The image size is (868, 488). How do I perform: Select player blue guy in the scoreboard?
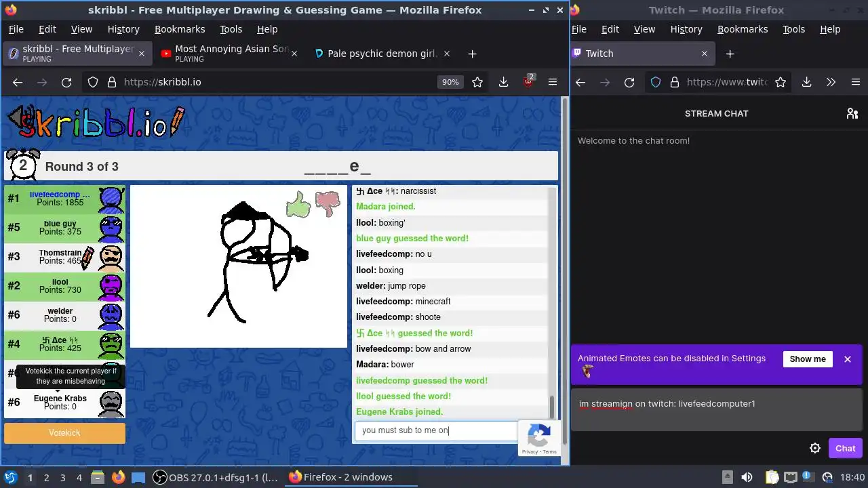64,228
